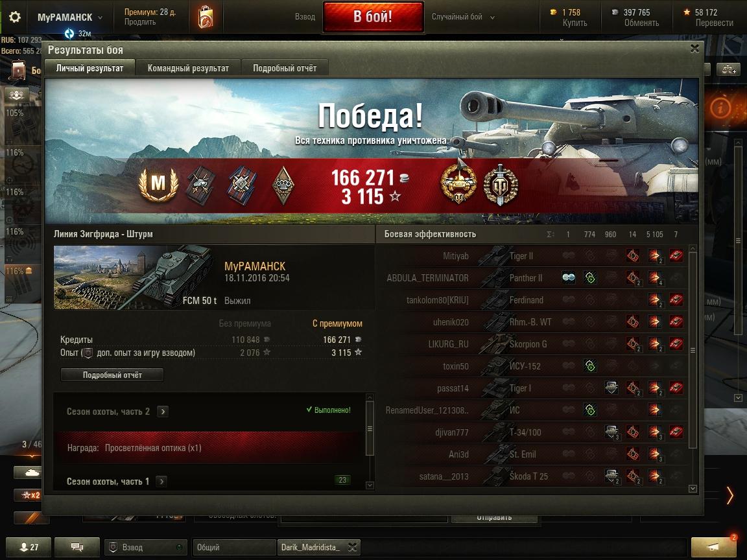Expand 'Сезон охоты, часть 1' mission arrow
747x560 pixels.
pyautogui.click(x=161, y=482)
